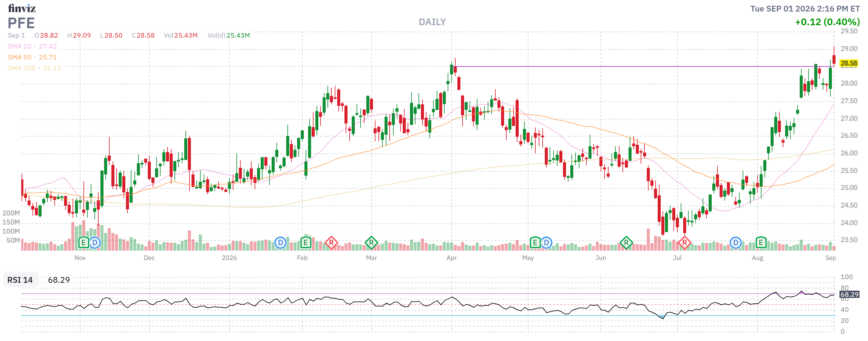Click the finviz logo
868x341 pixels.
click(x=22, y=8)
